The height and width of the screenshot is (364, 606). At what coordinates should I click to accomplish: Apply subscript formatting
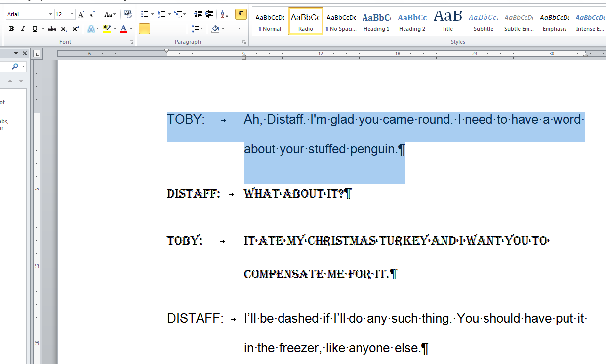(x=63, y=28)
